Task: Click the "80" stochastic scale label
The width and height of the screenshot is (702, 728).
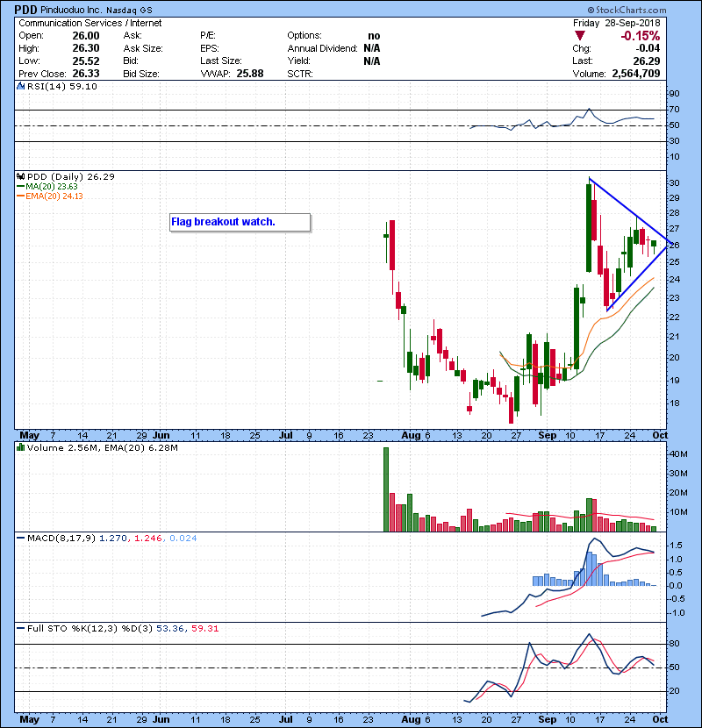Action: (674, 644)
